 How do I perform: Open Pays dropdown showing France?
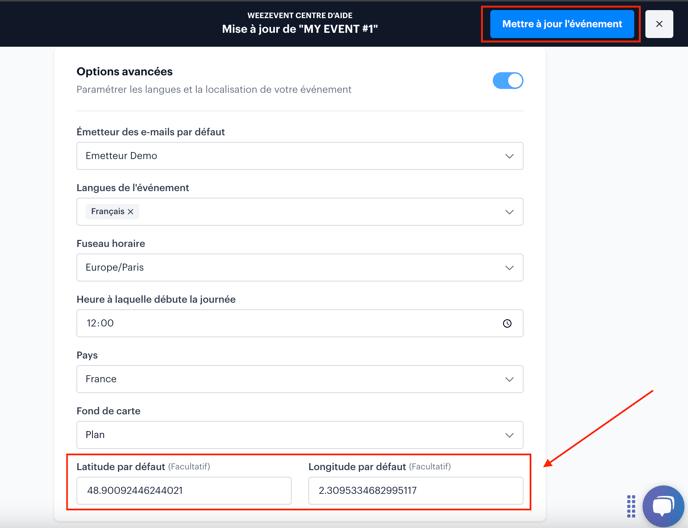(x=300, y=379)
